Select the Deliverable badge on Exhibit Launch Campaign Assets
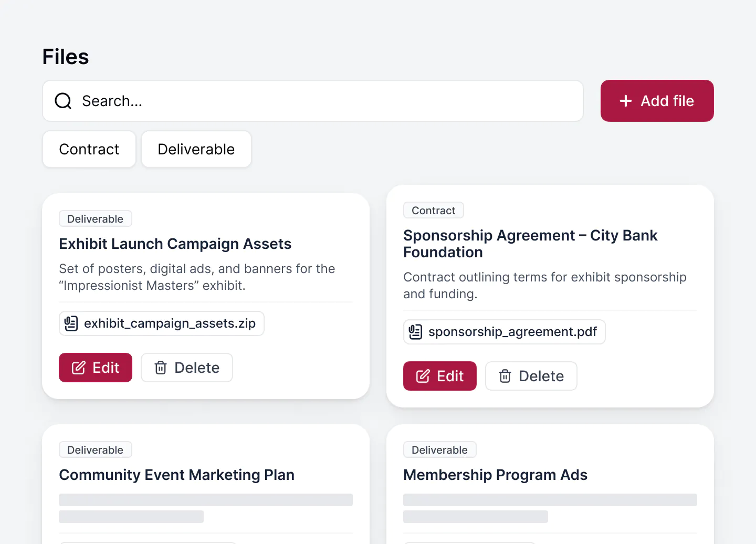756x544 pixels. tap(95, 218)
